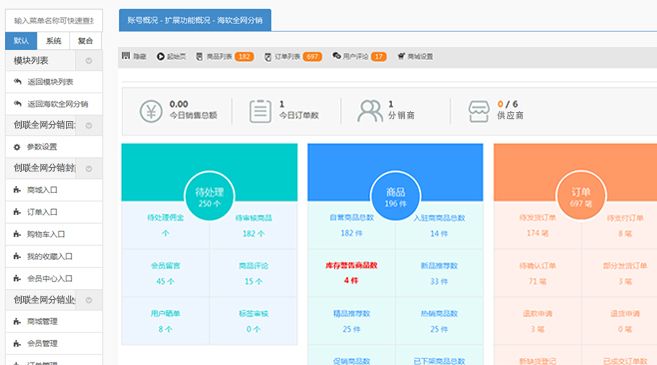
Task: Click the yen icon for 今日销售总额
Action: tap(151, 111)
